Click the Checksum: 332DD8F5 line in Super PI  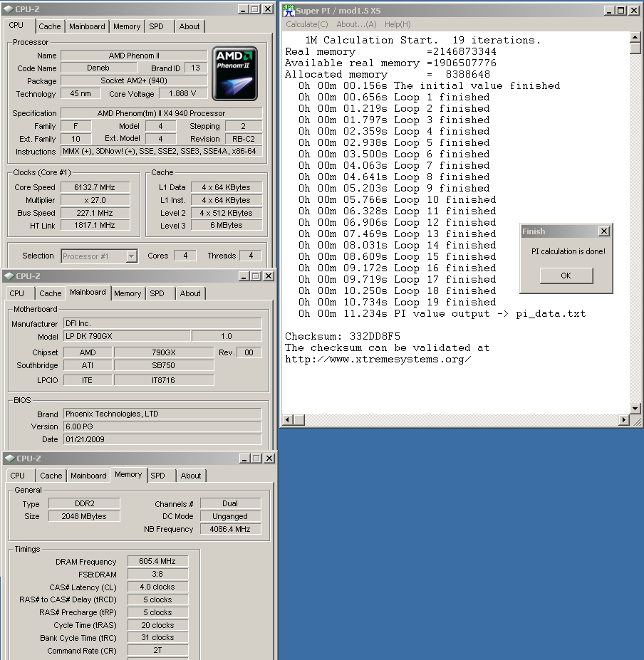pos(343,336)
